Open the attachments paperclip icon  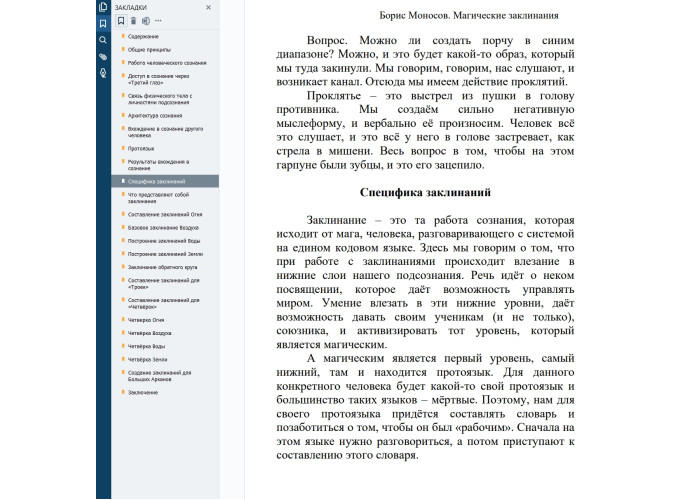click(103, 57)
